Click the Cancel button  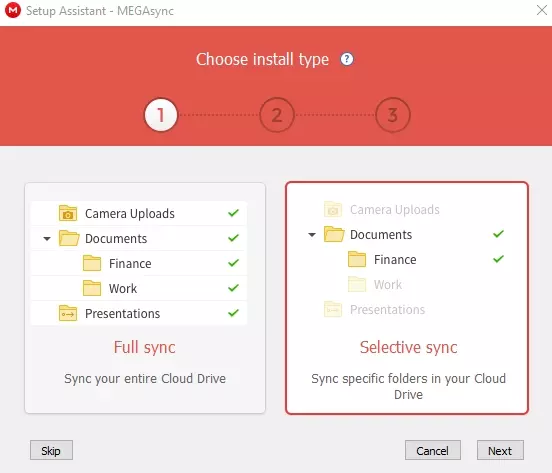click(x=433, y=450)
